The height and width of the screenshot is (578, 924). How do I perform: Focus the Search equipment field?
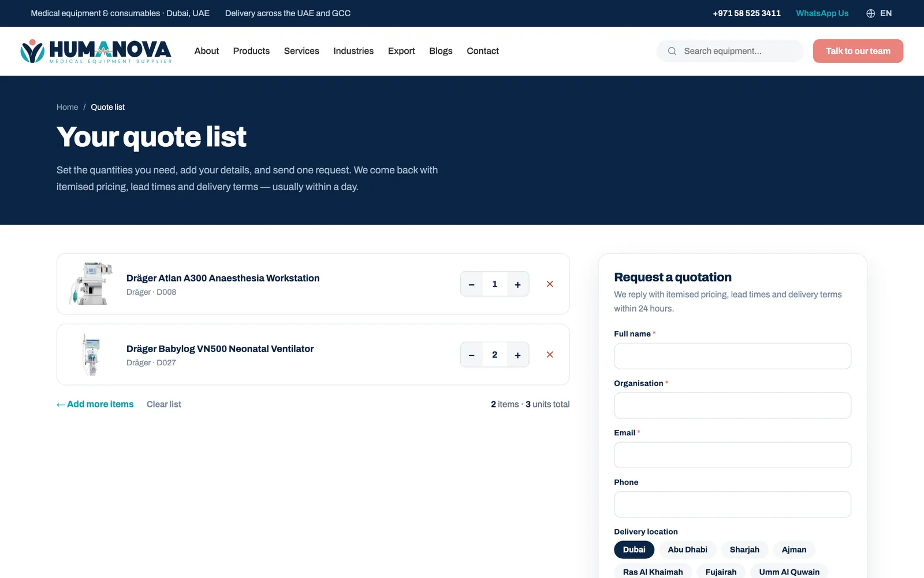click(x=730, y=51)
